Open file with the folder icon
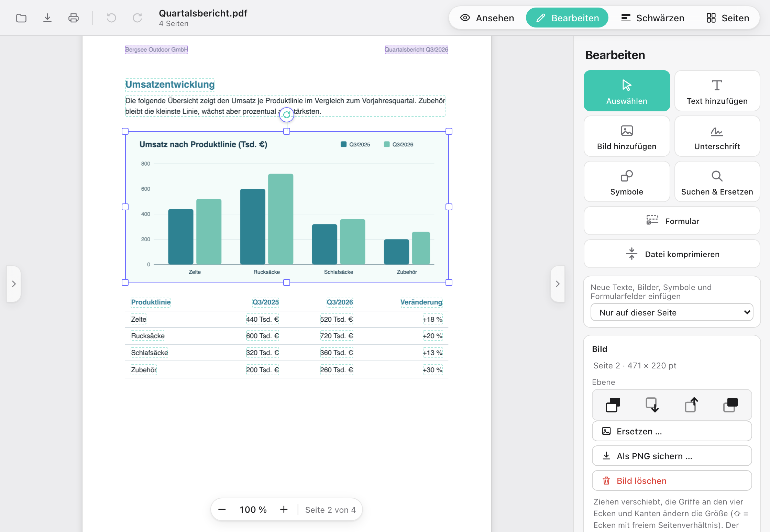 click(x=21, y=18)
